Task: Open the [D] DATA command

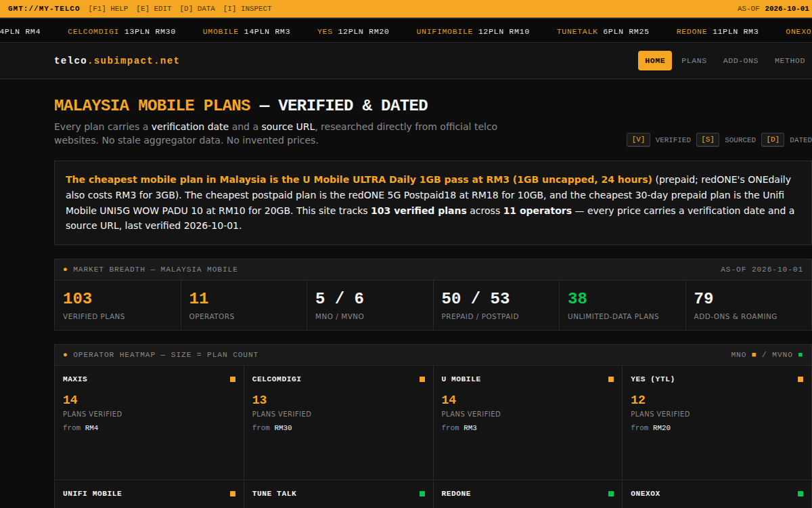Action: (x=198, y=9)
